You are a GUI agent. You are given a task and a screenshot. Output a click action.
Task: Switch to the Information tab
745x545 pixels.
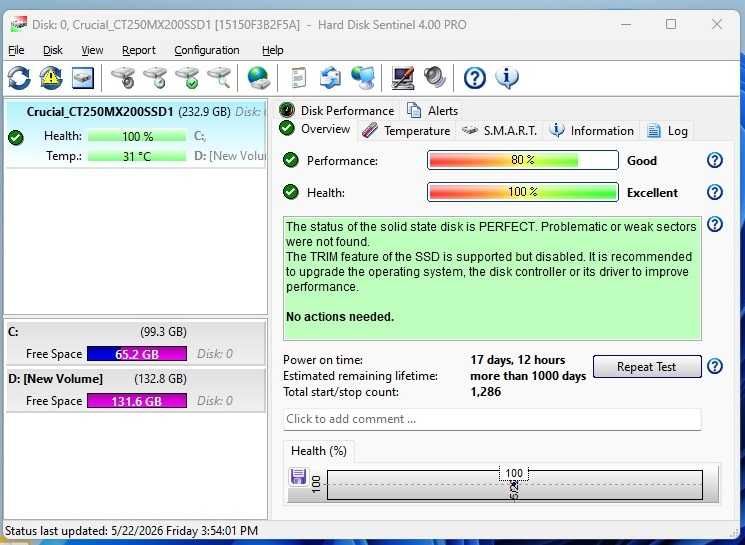[592, 131]
